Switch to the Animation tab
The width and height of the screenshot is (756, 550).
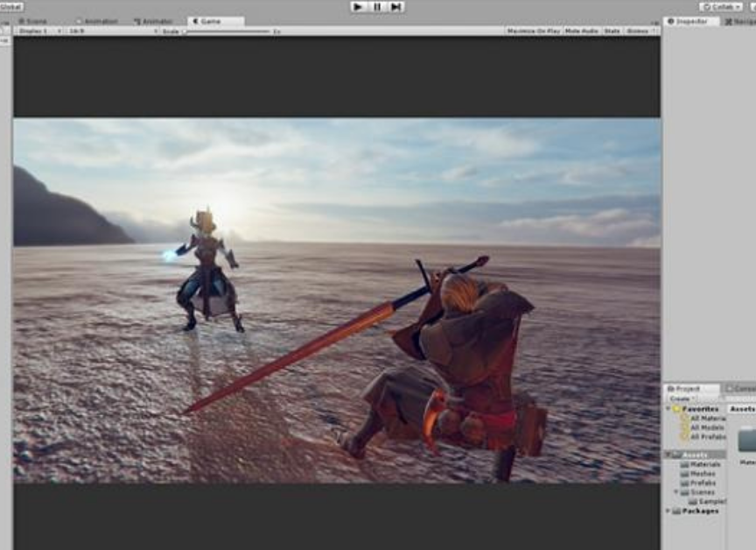coord(97,21)
